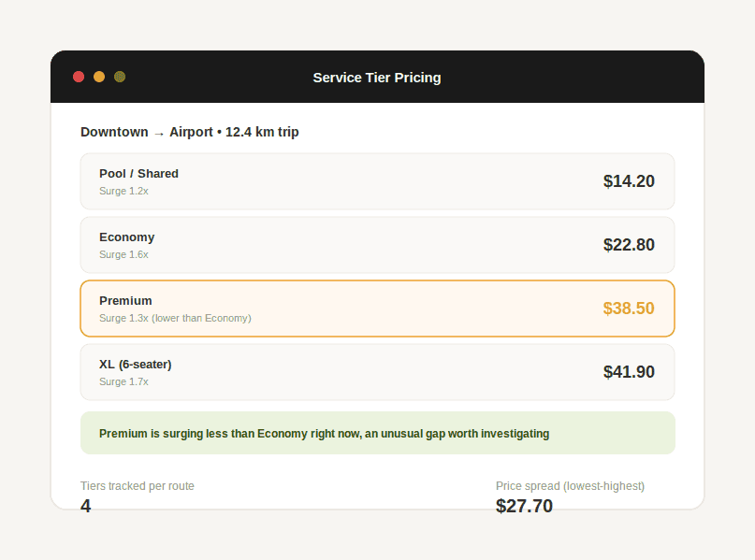Click the red close window dot
The height and width of the screenshot is (560, 755).
[79, 77]
